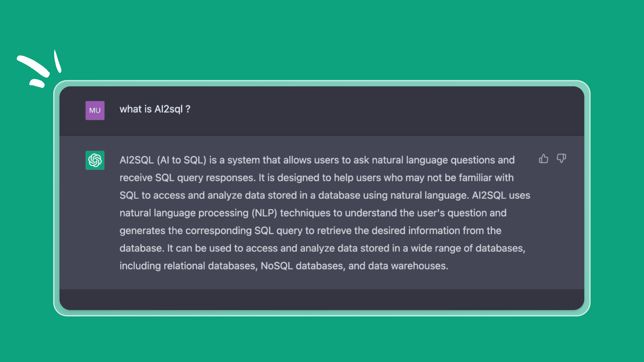Viewport: 644px width, 362px height.
Task: Click the assistant response paragraph
Action: coord(314,213)
